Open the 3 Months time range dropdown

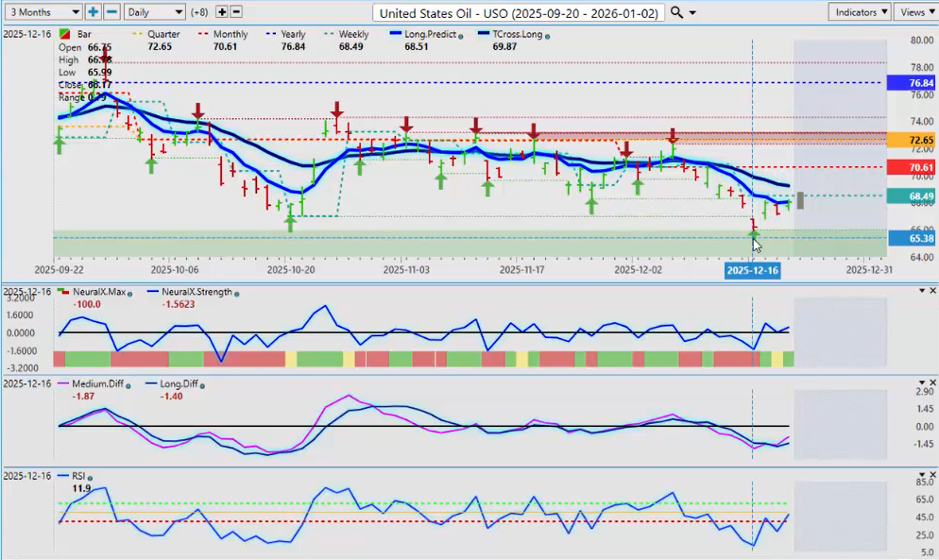point(43,12)
